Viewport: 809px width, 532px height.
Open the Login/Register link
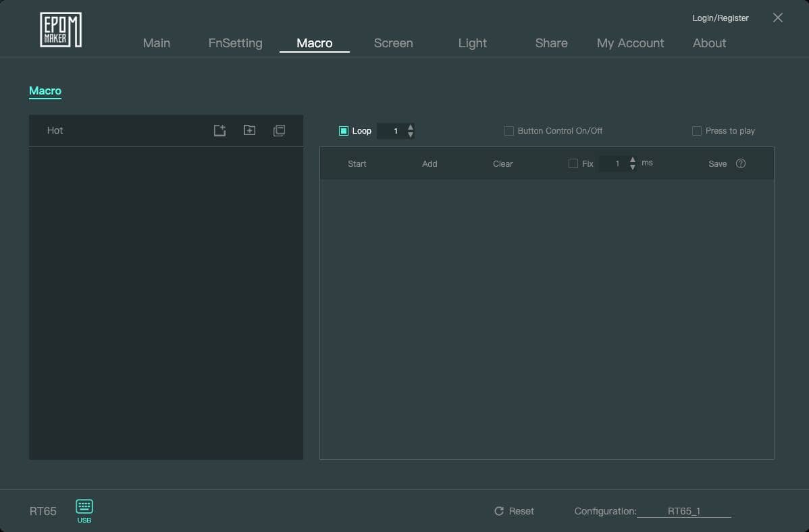721,18
